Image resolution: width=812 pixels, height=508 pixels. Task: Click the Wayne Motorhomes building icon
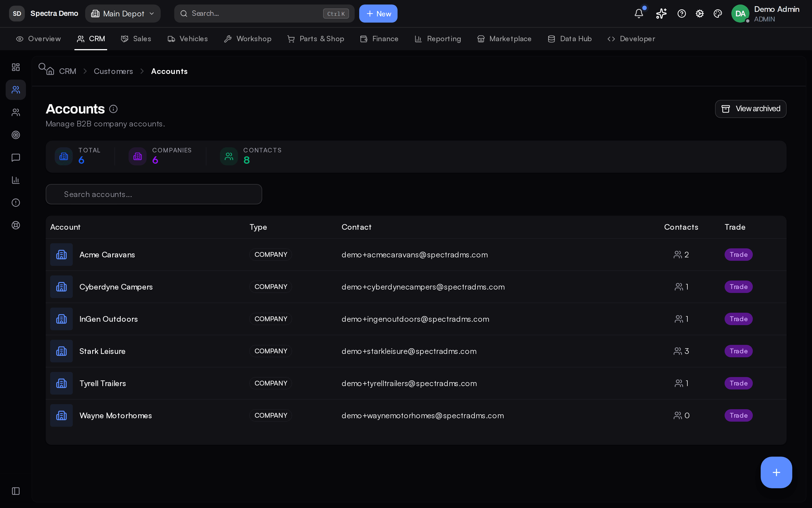[61, 416]
